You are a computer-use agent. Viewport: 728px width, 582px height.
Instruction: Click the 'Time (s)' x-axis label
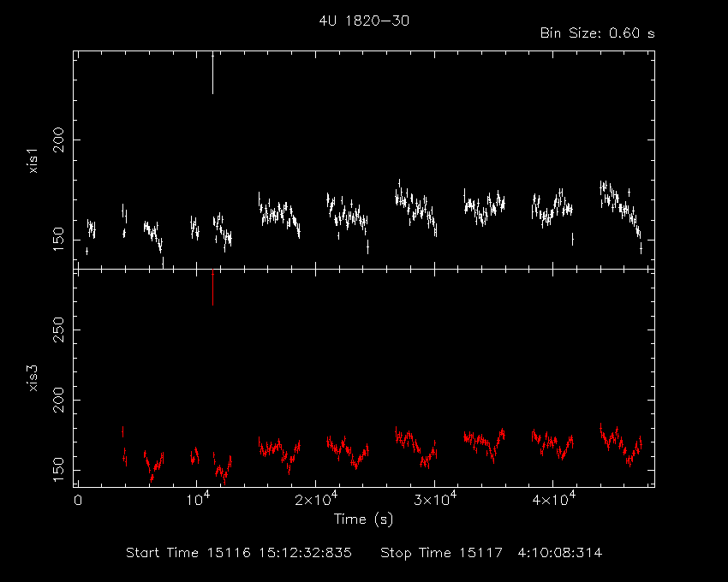tap(363, 519)
